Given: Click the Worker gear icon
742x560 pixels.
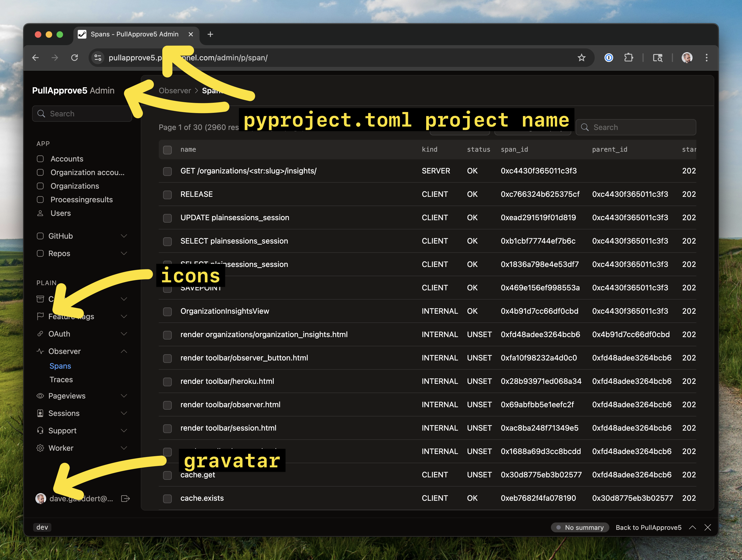Looking at the screenshot, I should coord(40,448).
